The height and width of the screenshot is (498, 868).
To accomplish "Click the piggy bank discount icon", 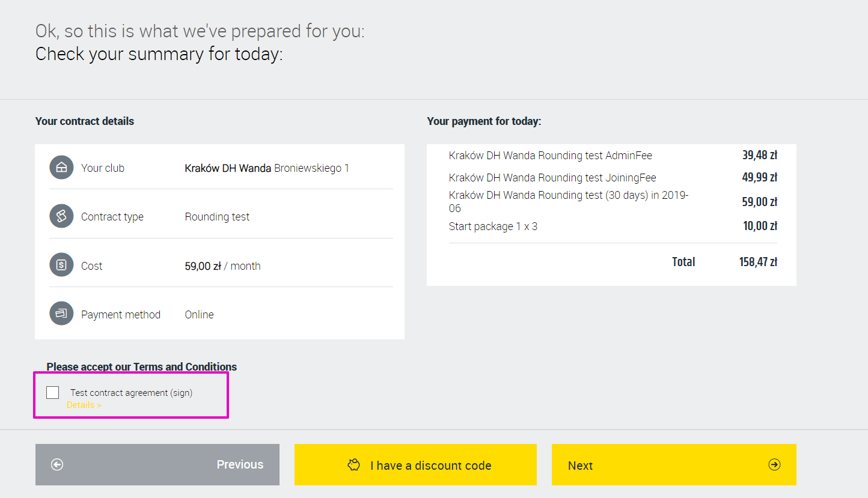I will [354, 465].
